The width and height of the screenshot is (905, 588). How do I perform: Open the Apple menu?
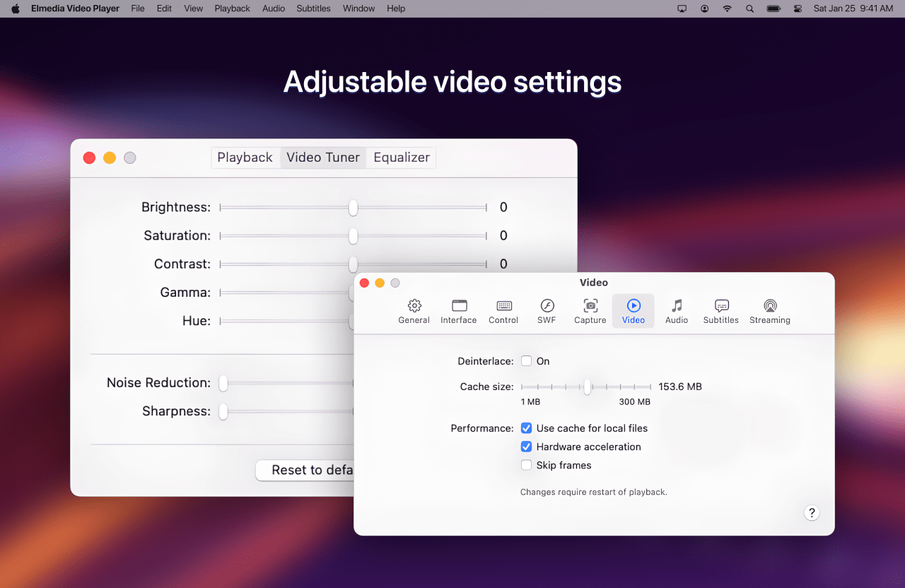click(x=16, y=8)
